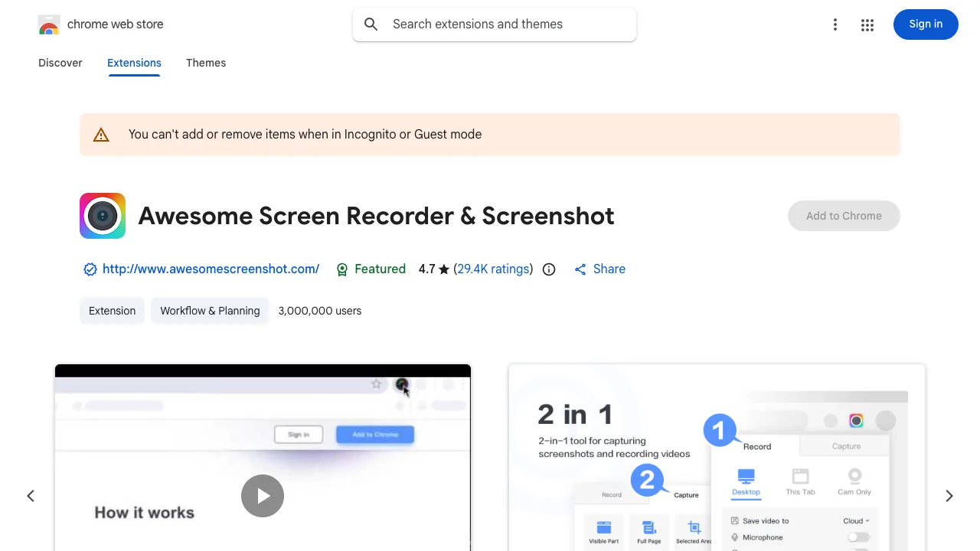Click the Incognito or Guest mode warning message
Screen dimensions: 980x551
point(305,135)
